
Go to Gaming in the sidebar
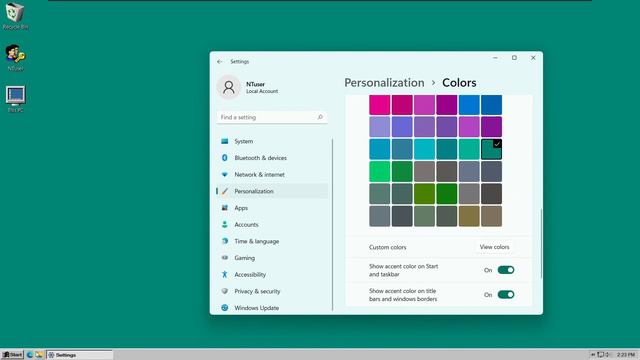tap(244, 258)
